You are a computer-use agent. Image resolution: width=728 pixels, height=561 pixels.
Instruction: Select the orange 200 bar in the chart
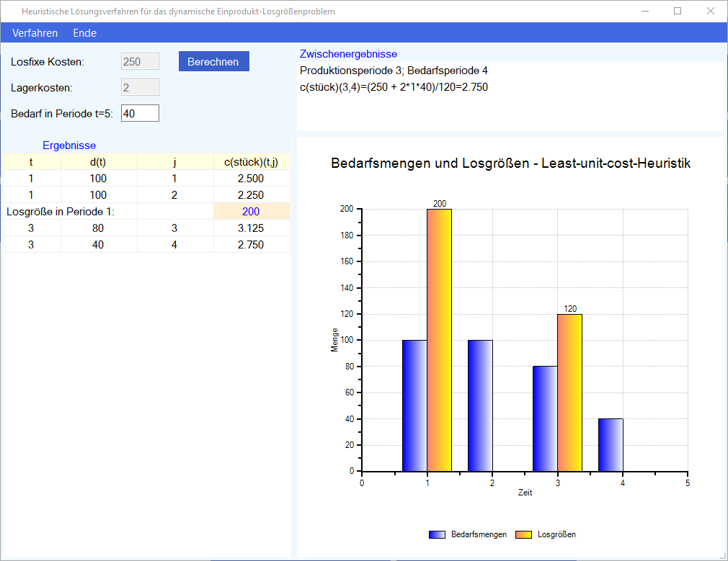coord(439,340)
